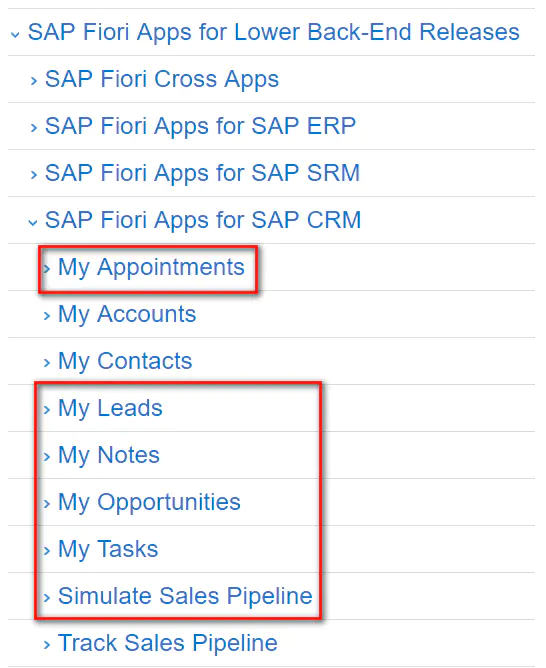Select the My Accounts tree item text
Screen dimensions: 546x668
coord(127,315)
